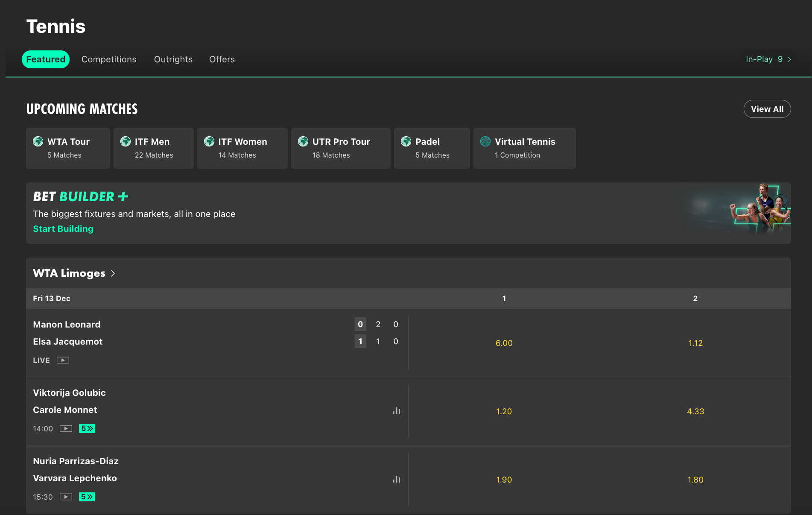Click Start Building in Bet Builder

(63, 228)
